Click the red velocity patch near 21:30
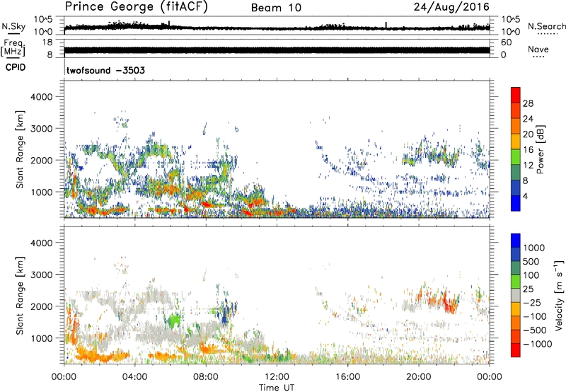 pos(449,302)
